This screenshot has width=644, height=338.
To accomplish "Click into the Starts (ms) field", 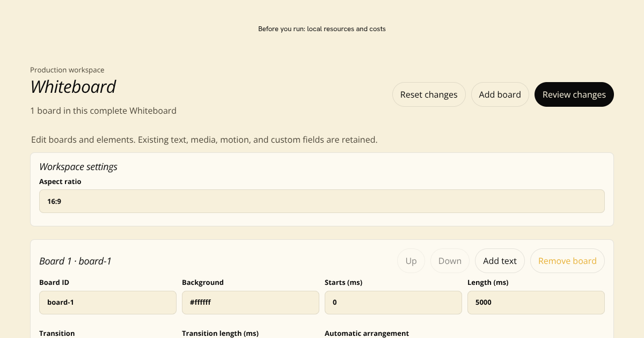I will click(x=393, y=303).
